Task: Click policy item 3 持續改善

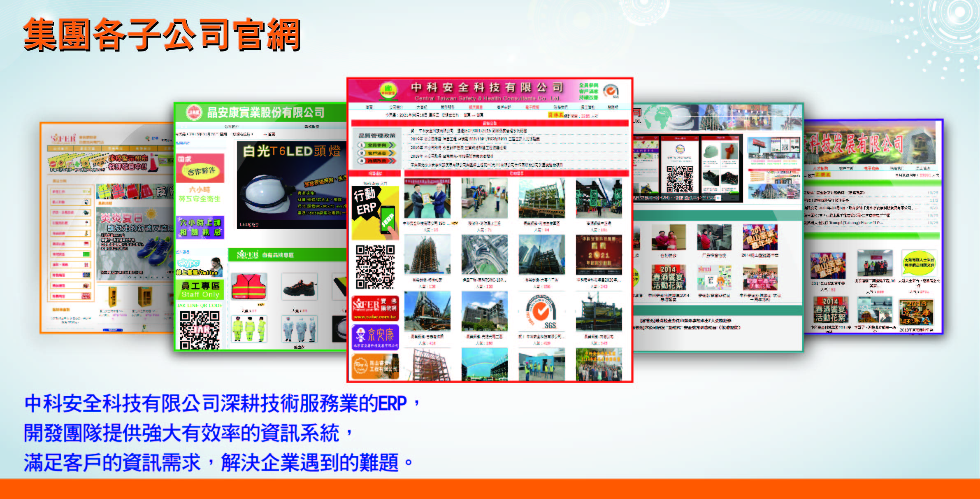Action: click(x=376, y=161)
